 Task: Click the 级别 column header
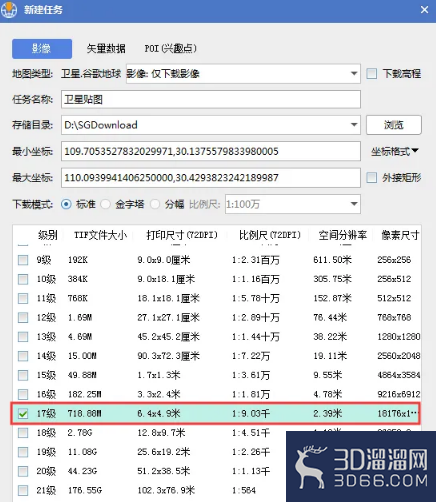[x=48, y=235]
